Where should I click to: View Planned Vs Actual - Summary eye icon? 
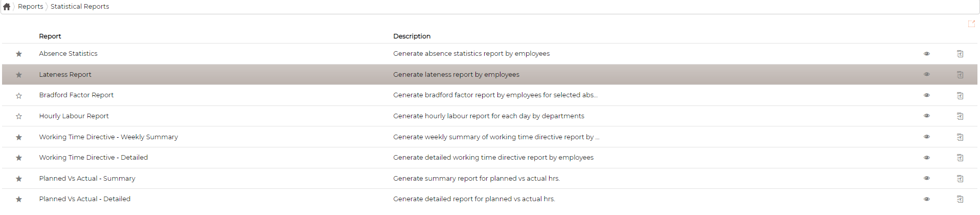(927, 178)
